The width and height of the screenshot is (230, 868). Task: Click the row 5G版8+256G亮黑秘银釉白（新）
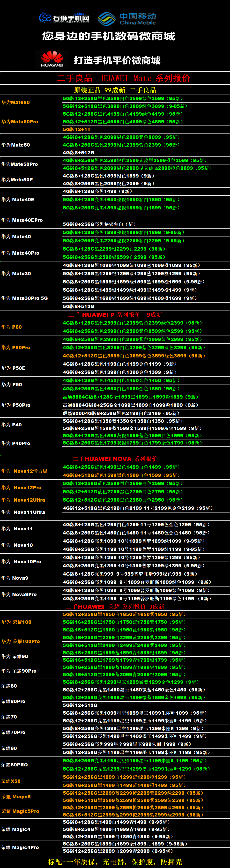[x=146, y=224]
